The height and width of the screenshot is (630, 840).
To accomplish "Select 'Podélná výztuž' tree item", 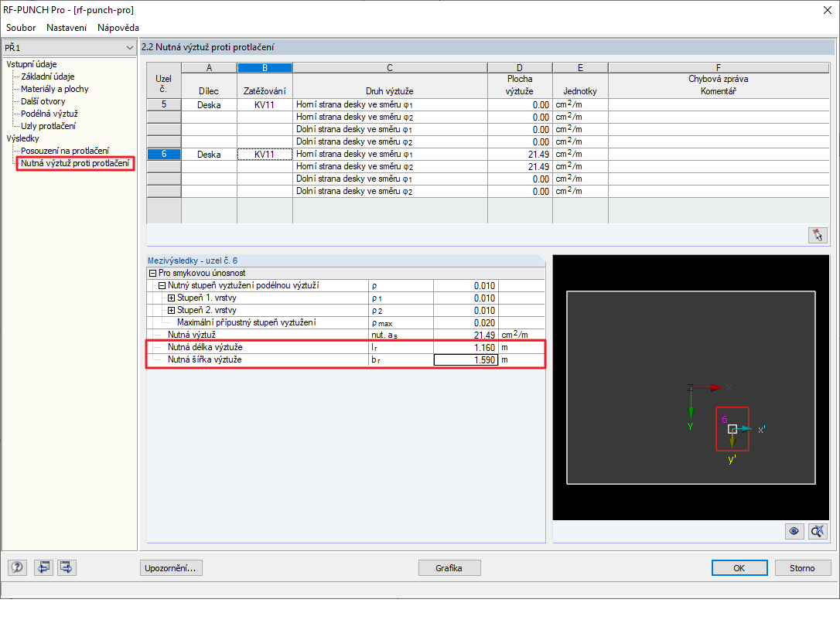I will pyautogui.click(x=50, y=114).
